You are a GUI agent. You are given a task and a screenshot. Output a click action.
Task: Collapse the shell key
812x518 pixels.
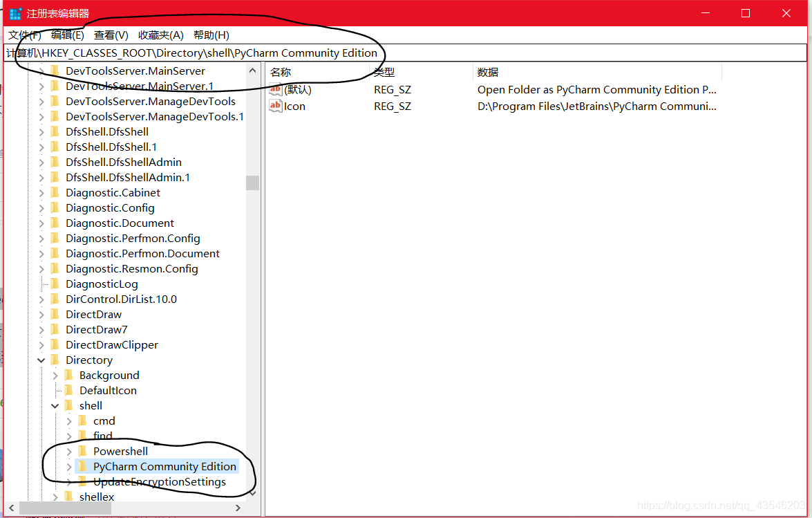point(55,405)
